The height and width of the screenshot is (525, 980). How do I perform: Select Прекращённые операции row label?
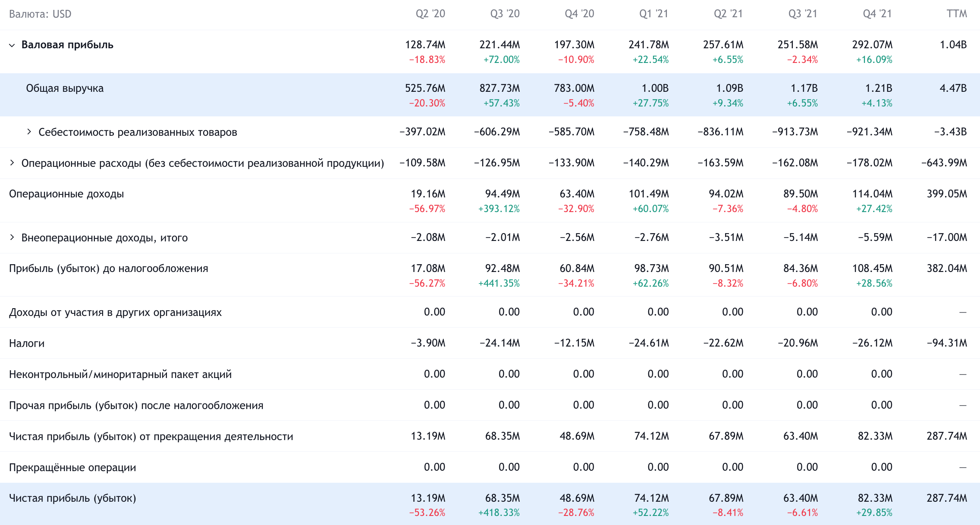[72, 468]
